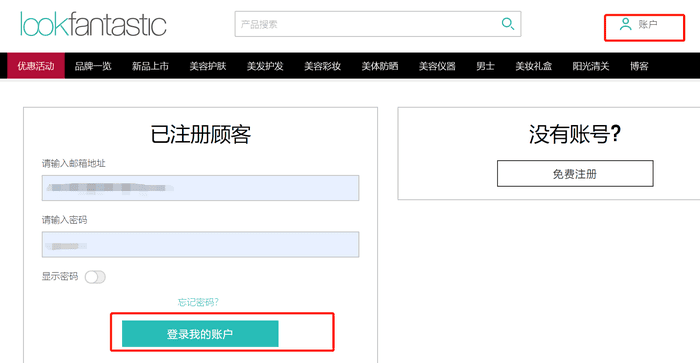Select 美容护肤 in the navigation bar
This screenshot has width=700, height=363.
tap(208, 66)
